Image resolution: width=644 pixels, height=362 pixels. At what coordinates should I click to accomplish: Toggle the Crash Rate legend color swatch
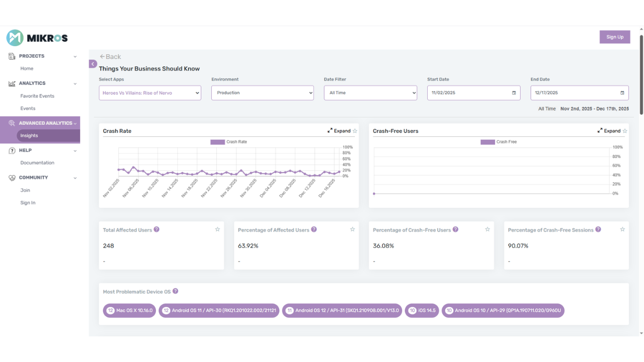217,142
